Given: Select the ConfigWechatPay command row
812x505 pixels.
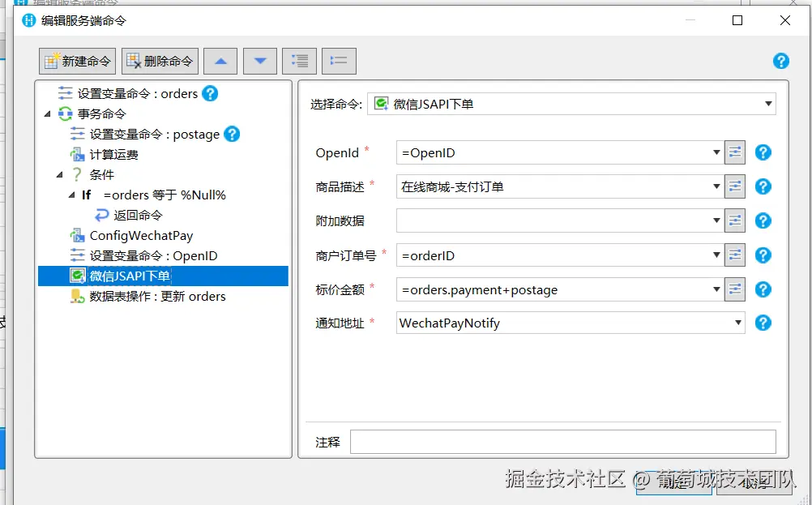Looking at the screenshot, I should (131, 236).
